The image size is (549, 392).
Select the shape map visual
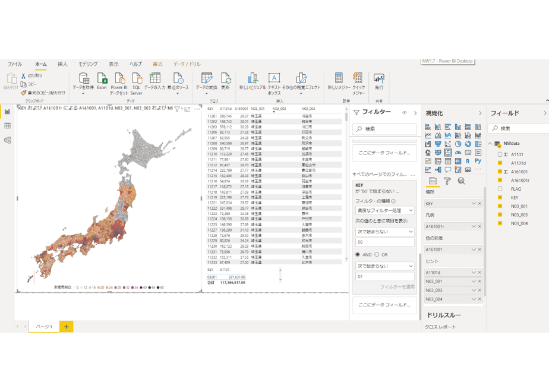[448, 152]
